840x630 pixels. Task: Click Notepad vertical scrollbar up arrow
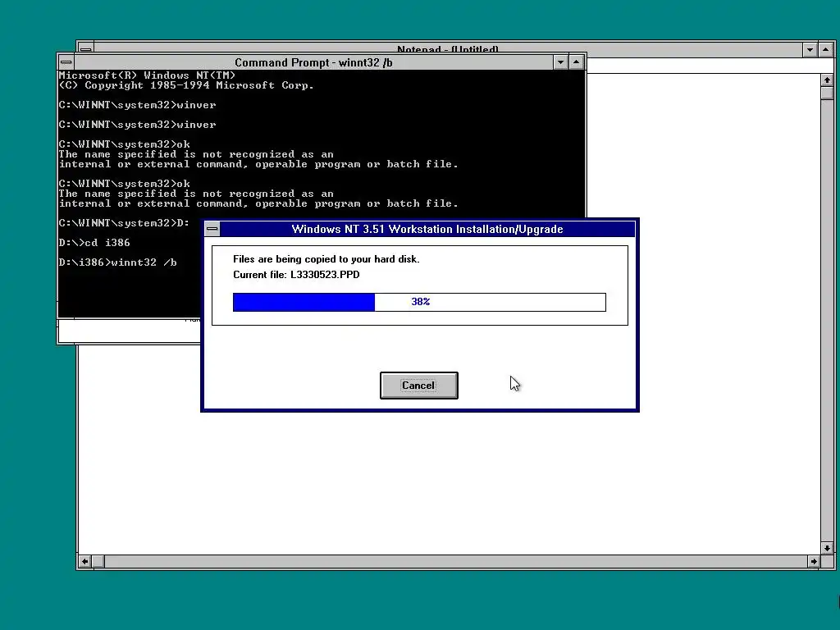click(x=827, y=80)
